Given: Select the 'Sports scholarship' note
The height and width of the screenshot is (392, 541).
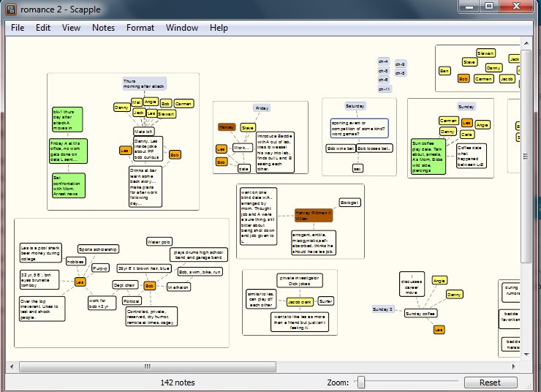Looking at the screenshot, I should tap(98, 249).
